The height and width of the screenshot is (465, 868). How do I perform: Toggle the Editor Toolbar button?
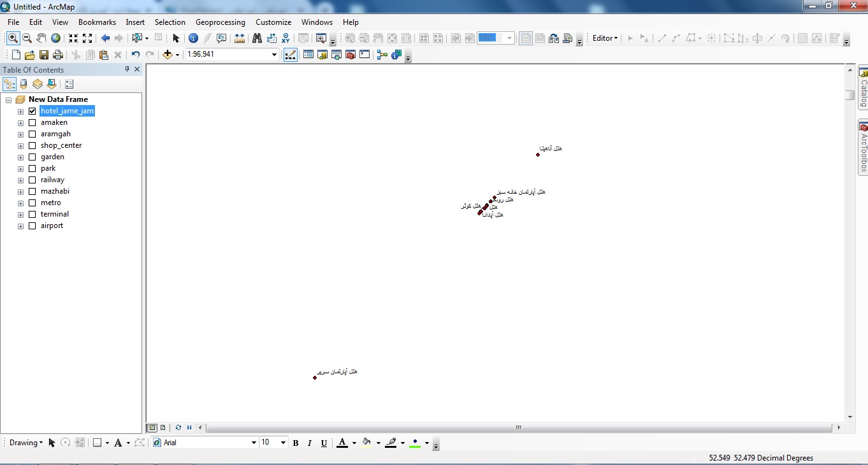click(290, 55)
